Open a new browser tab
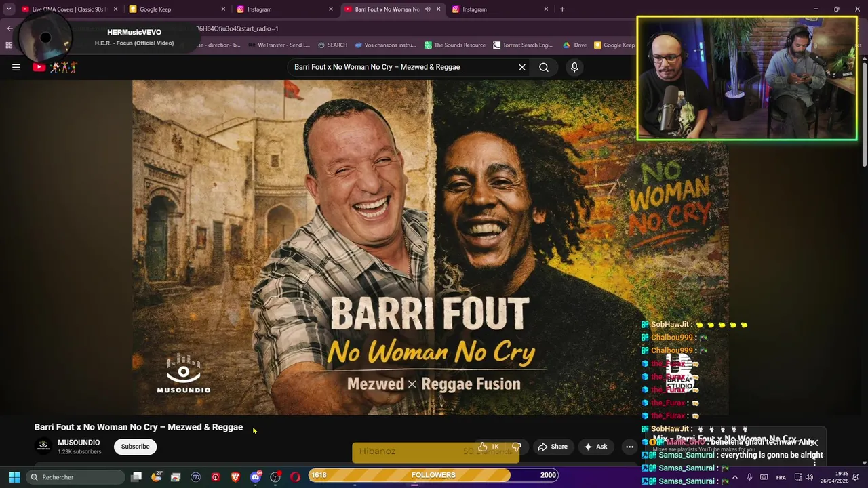The width and height of the screenshot is (868, 488). click(562, 9)
